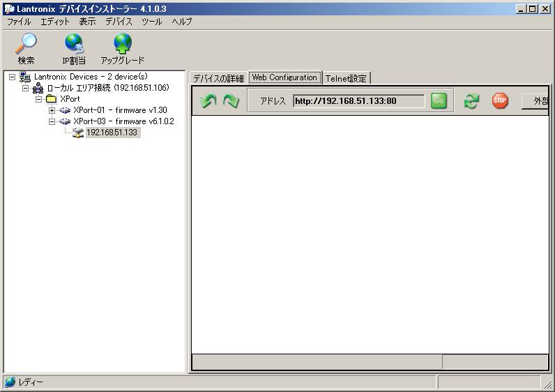Viewport: 555px width, 392px height.
Task: Maximize the Lantronix window
Action: pos(532,9)
